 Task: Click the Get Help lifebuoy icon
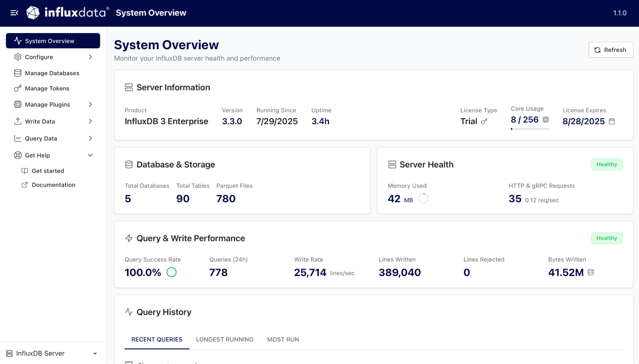click(18, 155)
